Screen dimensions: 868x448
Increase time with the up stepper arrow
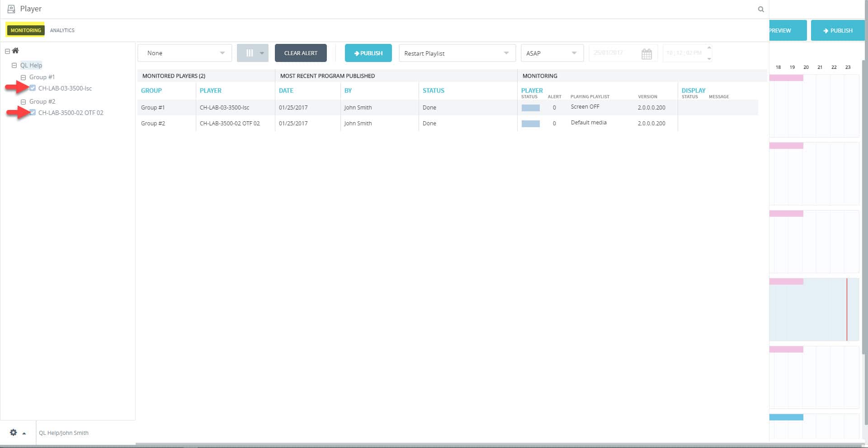(x=709, y=48)
